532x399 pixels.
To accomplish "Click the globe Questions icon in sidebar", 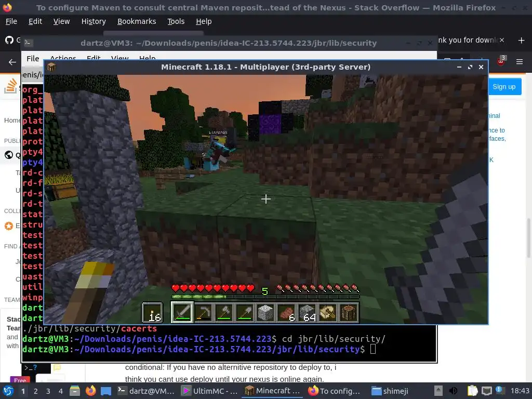I will click(x=9, y=155).
